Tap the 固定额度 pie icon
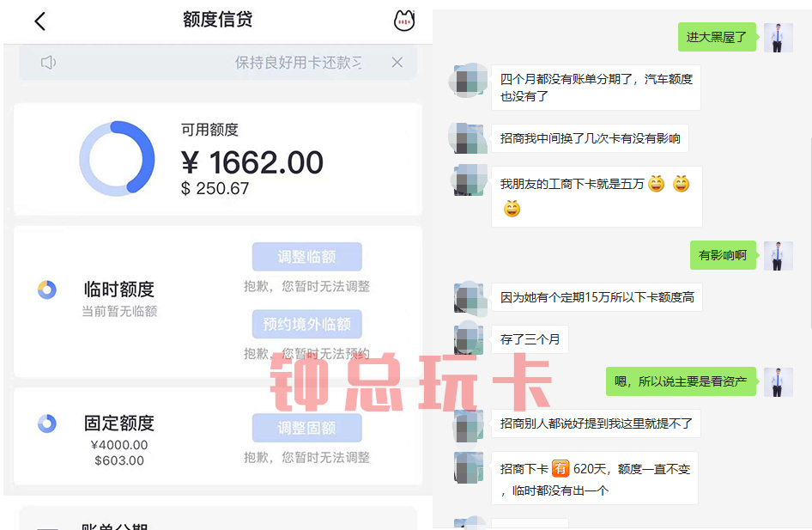Screen dimensions: 812x530 [x=47, y=423]
